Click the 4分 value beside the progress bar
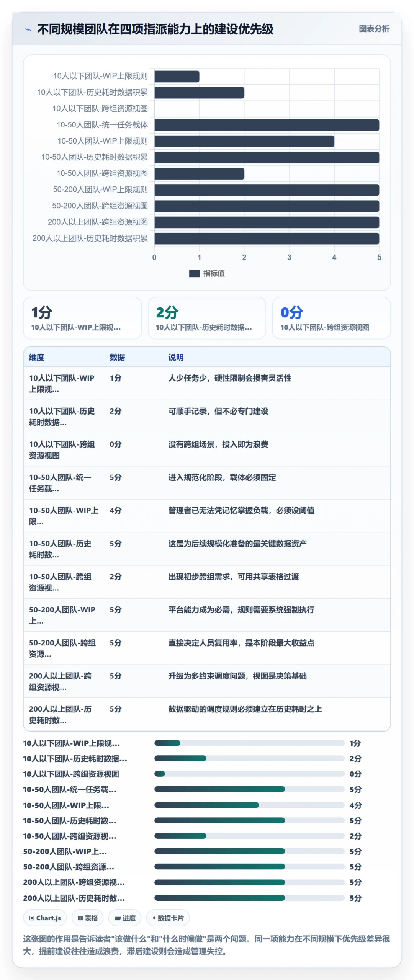The width and height of the screenshot is (414, 980). 355,805
